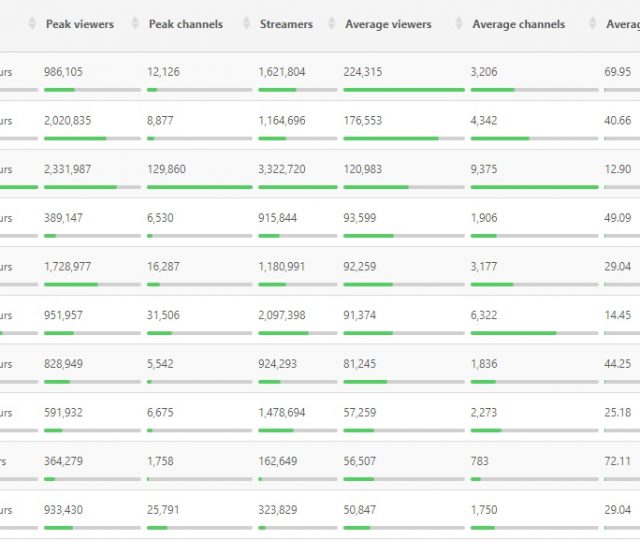The image size is (640, 540).
Task: Select the Average channels column header text
Action: click(518, 24)
